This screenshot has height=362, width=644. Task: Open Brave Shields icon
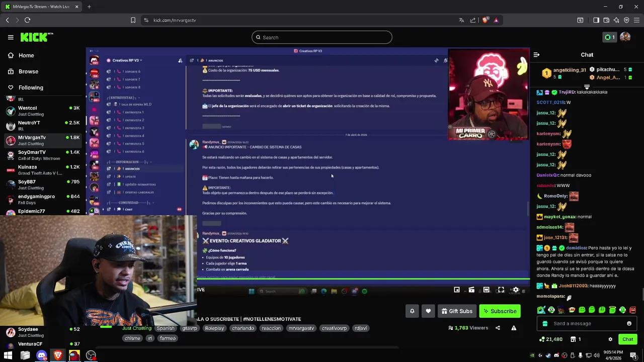click(x=485, y=20)
